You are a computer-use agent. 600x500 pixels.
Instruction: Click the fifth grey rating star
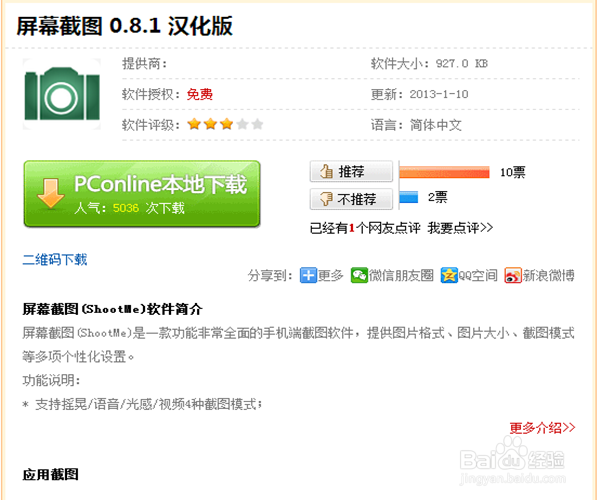[x=258, y=124]
